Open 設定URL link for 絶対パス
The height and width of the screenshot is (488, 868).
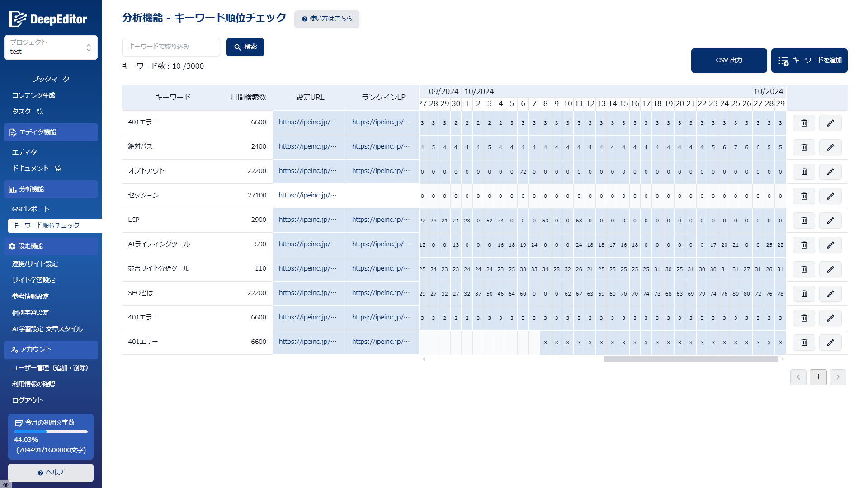click(307, 147)
